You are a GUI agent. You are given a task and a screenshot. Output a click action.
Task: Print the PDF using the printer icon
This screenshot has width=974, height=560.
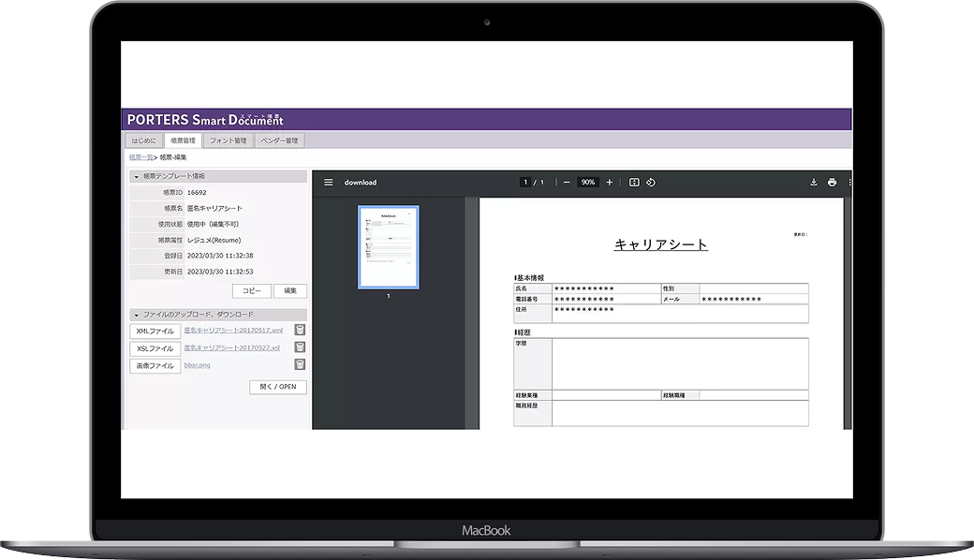point(832,183)
